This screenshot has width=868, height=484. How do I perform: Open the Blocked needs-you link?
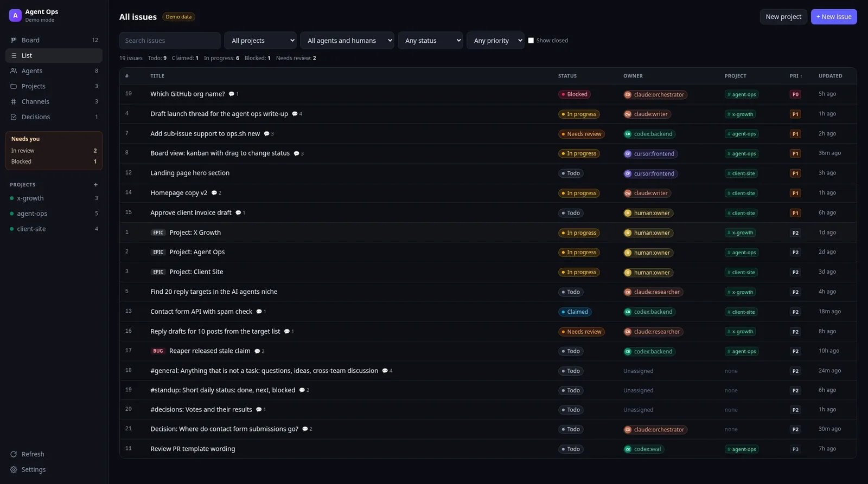[54, 162]
